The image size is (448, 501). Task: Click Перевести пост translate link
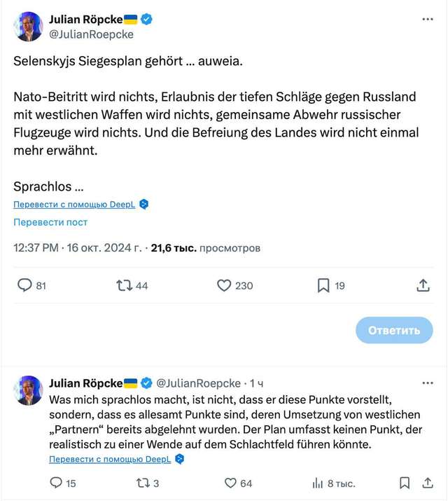(x=50, y=222)
